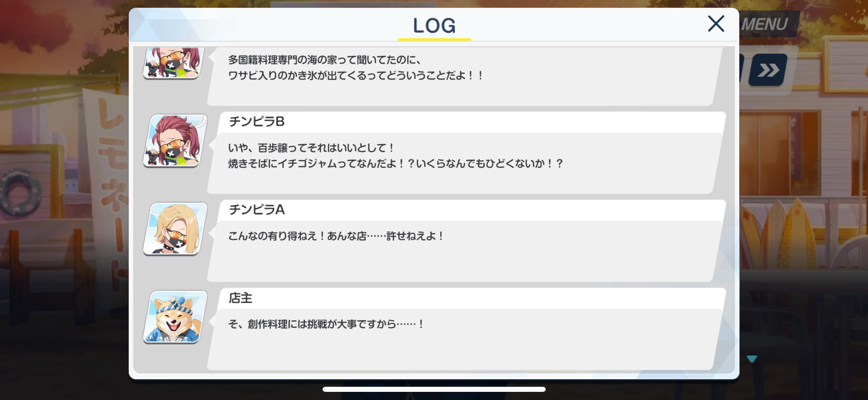Click the チンピラA speaker name header

click(257, 210)
